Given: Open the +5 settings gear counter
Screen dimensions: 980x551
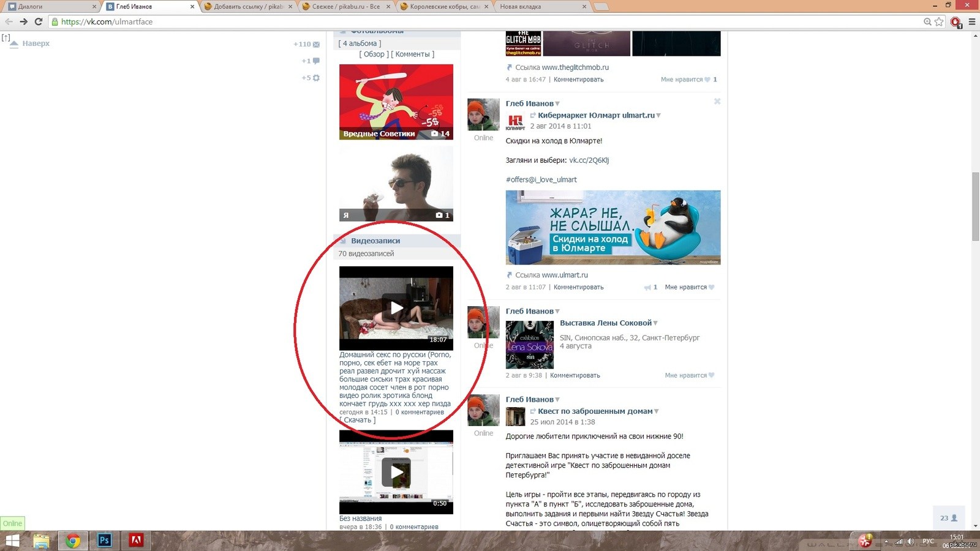Looking at the screenshot, I should point(311,78).
